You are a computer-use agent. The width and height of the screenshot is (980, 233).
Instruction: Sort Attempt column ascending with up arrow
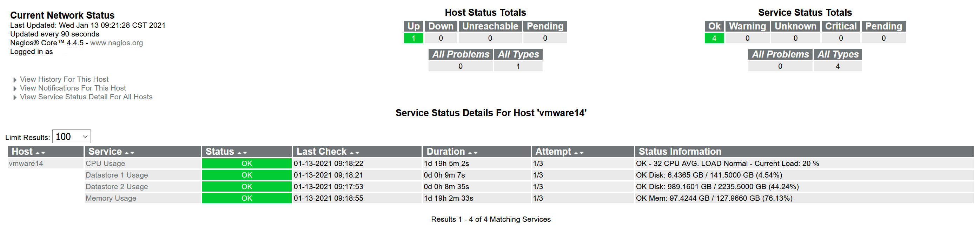[x=576, y=153]
